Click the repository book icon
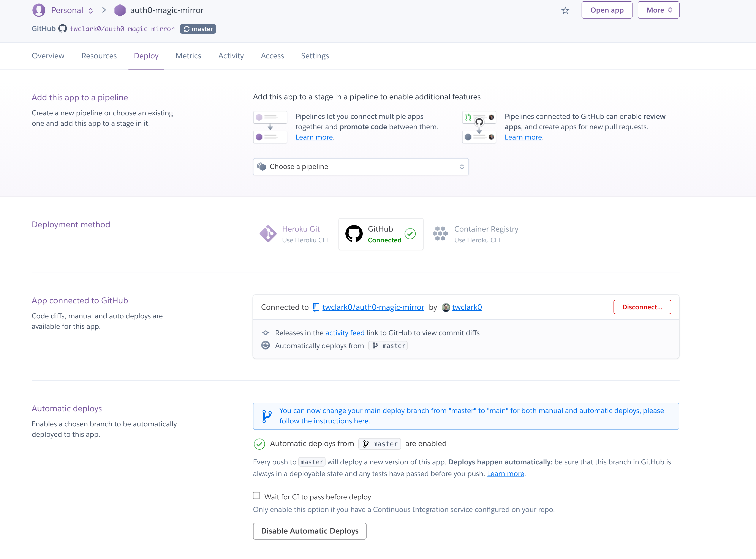756x559 pixels. point(316,307)
